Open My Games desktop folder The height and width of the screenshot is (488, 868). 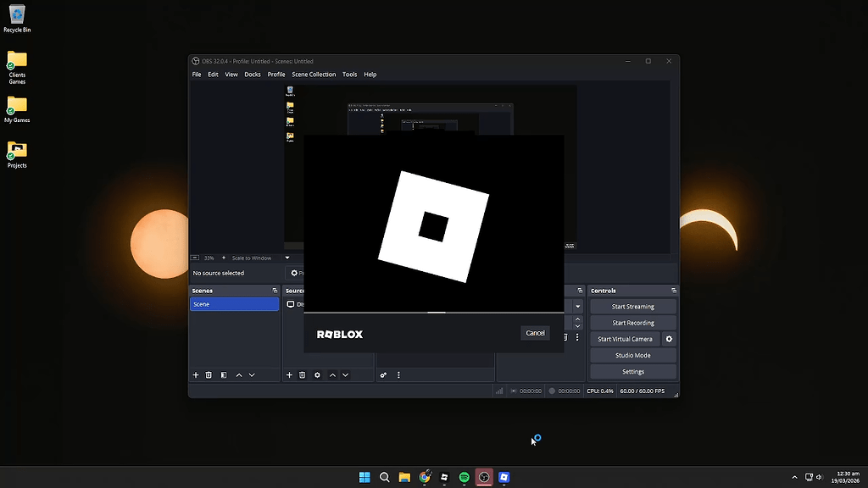click(17, 109)
